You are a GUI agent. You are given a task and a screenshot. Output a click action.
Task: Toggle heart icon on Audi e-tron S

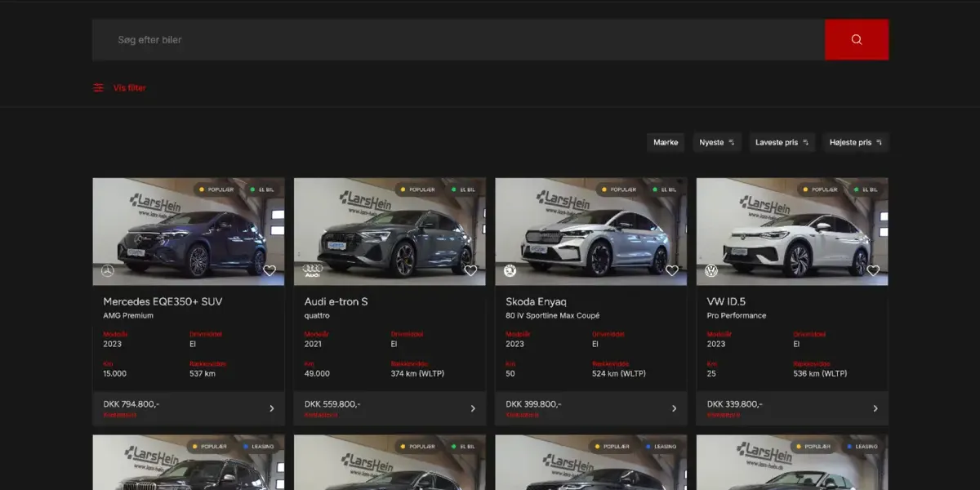(x=470, y=270)
